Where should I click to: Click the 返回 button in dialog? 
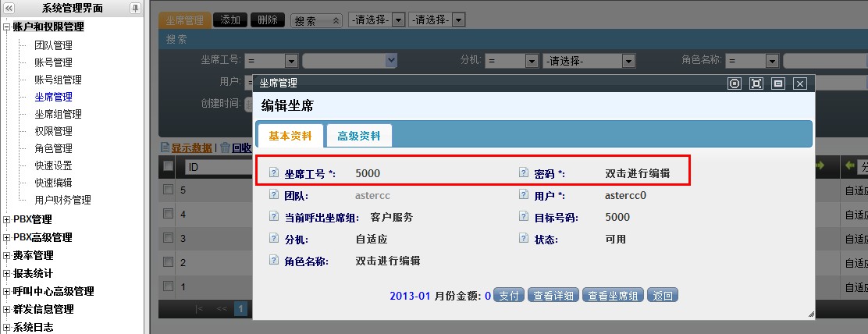tap(663, 296)
